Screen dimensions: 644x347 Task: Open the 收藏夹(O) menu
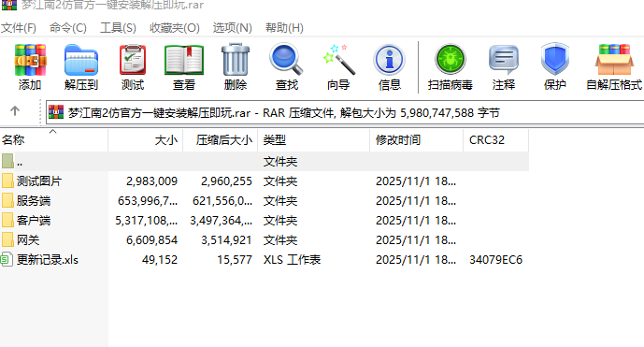pyautogui.click(x=175, y=28)
